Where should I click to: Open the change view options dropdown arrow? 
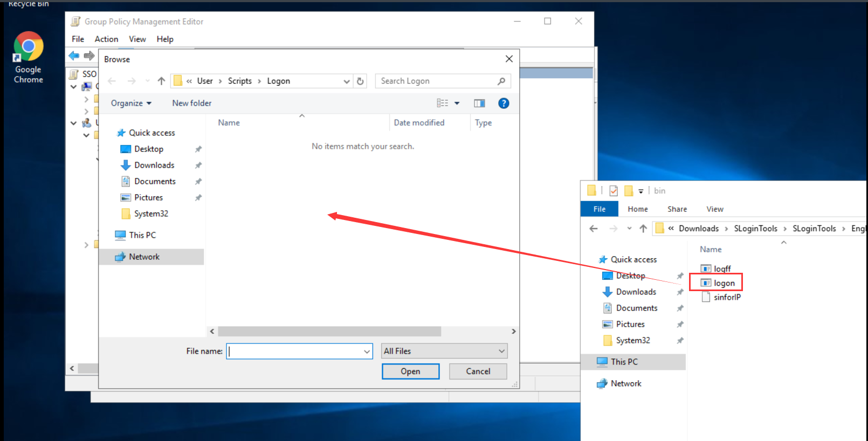click(457, 103)
